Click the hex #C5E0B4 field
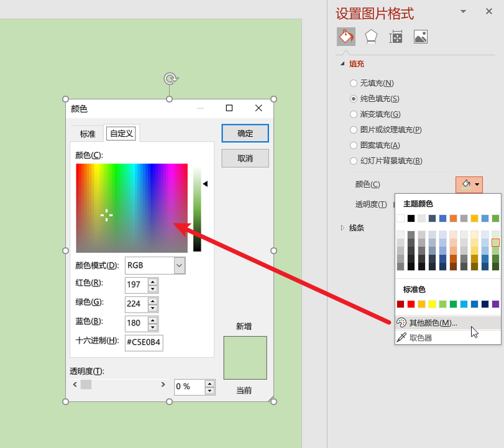 (x=144, y=342)
